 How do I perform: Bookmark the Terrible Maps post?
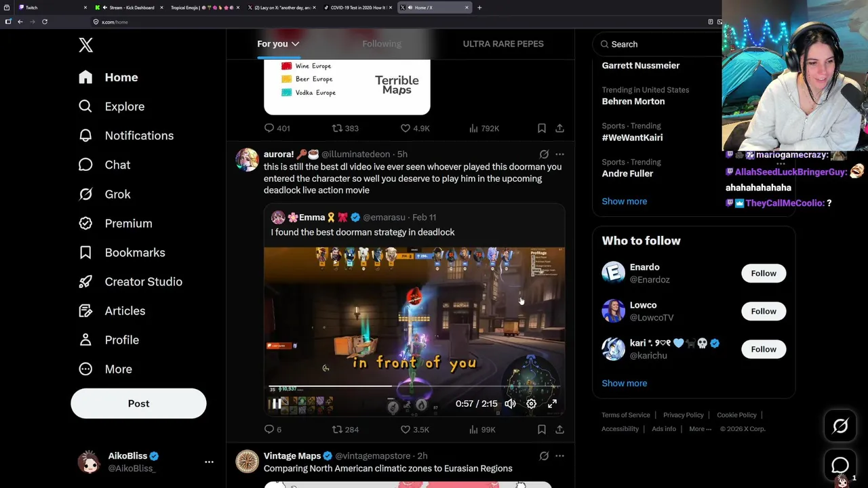tap(542, 128)
